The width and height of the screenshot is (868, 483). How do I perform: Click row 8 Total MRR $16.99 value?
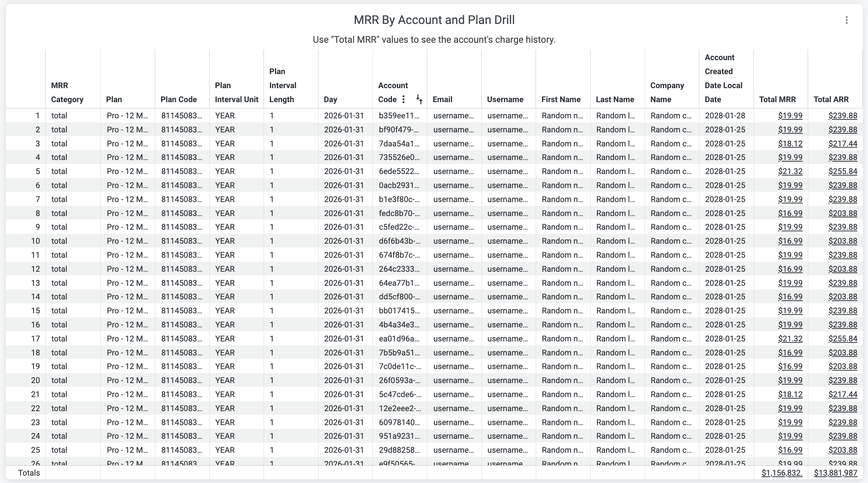[790, 213]
